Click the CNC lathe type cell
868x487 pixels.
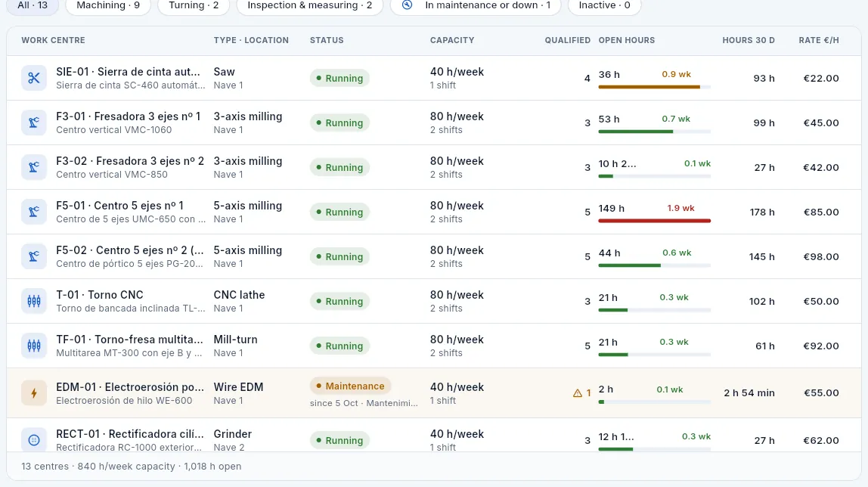point(239,295)
